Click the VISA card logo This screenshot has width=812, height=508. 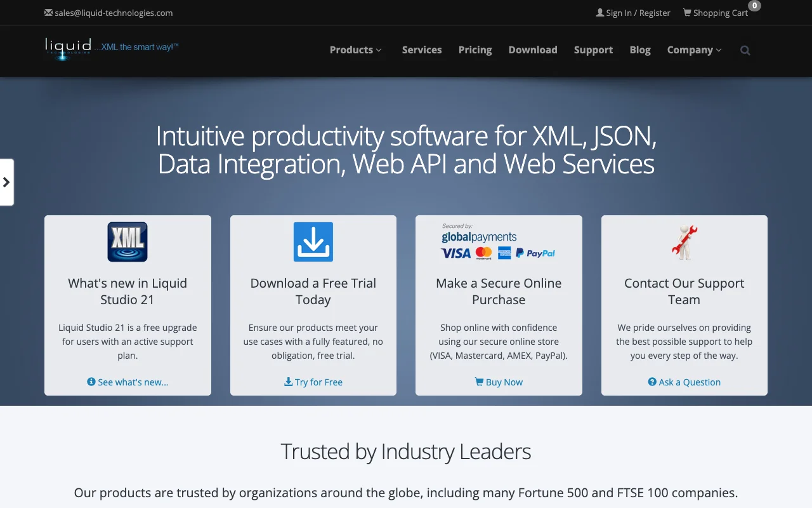coord(456,253)
